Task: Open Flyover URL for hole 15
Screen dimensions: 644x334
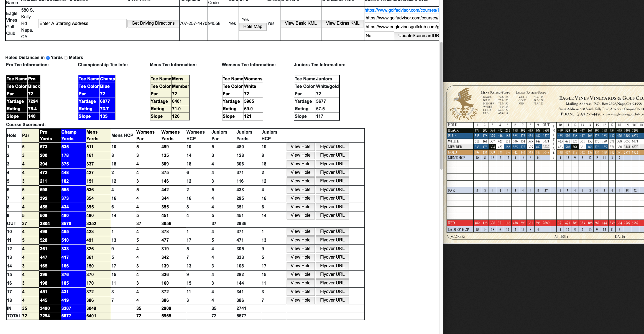Action: tap(332, 274)
